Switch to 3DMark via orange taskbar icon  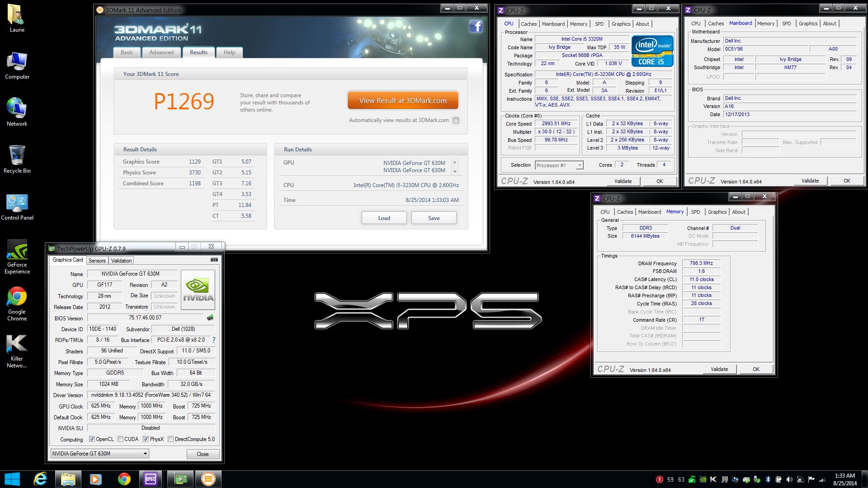tap(208, 479)
